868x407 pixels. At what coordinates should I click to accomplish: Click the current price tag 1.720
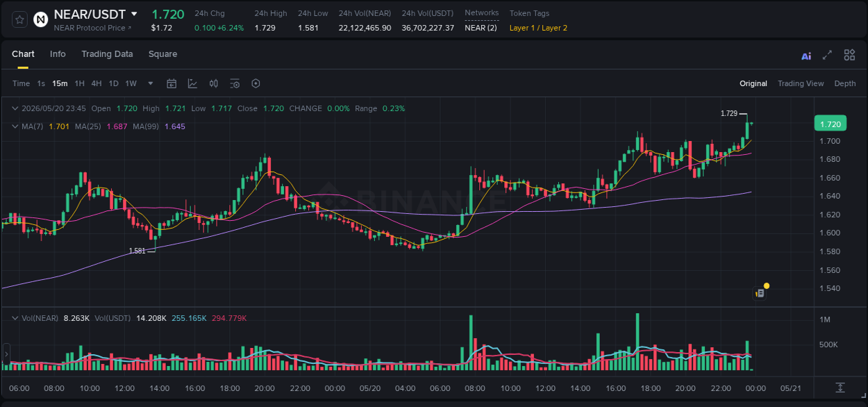click(830, 124)
